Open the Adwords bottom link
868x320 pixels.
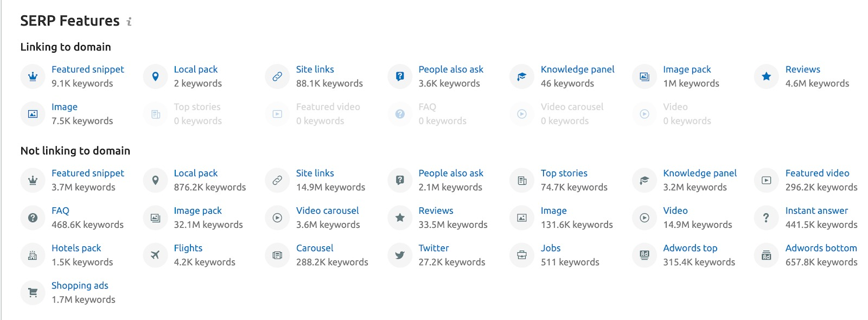pos(821,248)
